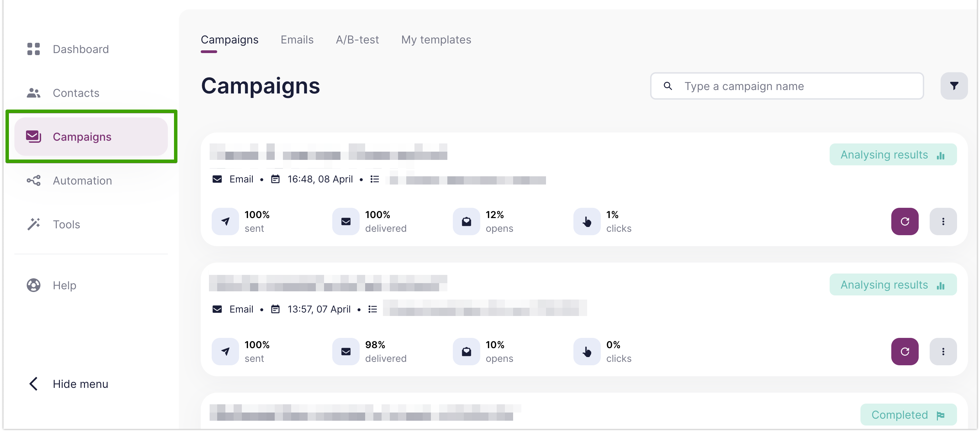Click more options for first campaign
This screenshot has height=431, width=980.
(944, 221)
